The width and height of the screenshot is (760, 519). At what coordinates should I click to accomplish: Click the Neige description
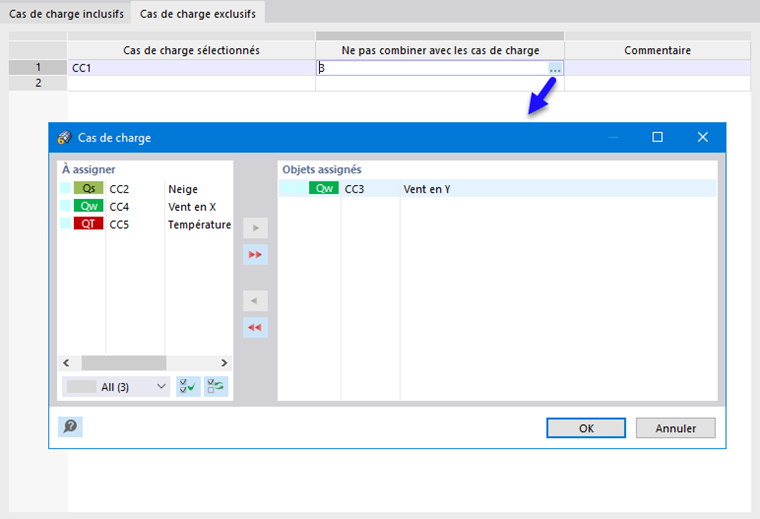[x=183, y=189]
